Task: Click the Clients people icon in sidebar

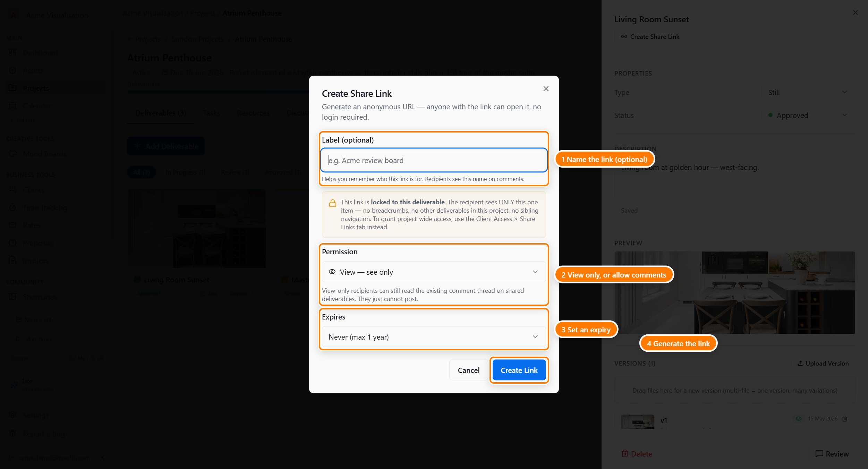Action: click(x=12, y=190)
